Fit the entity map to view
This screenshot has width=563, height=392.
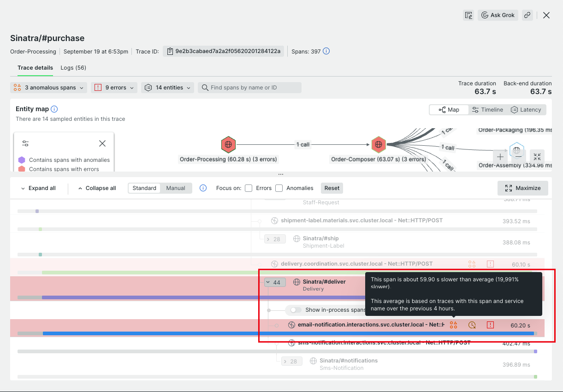(x=537, y=156)
